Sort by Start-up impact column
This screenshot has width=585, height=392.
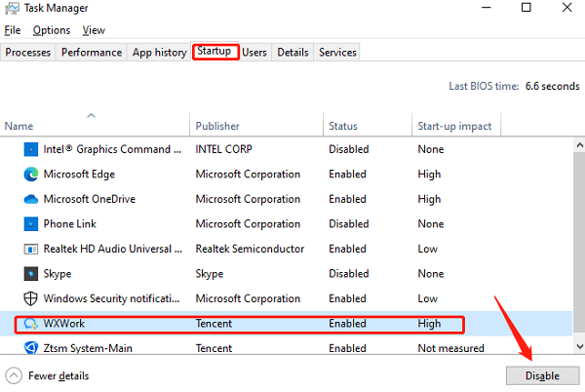click(456, 126)
